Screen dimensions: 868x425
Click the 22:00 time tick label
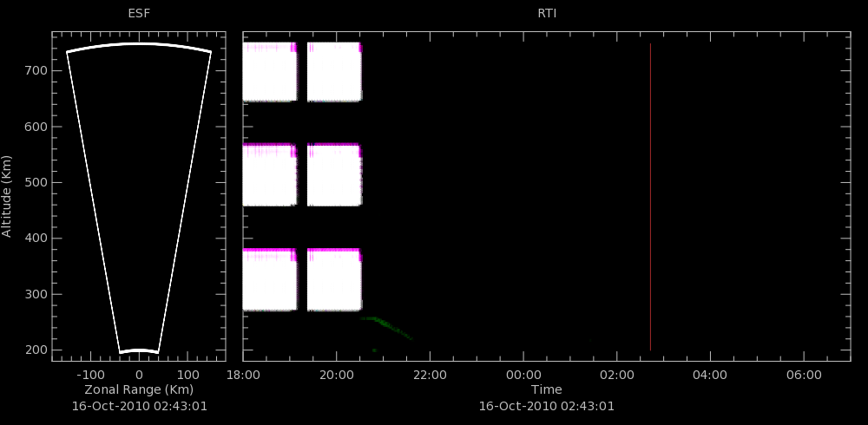pyautogui.click(x=431, y=375)
